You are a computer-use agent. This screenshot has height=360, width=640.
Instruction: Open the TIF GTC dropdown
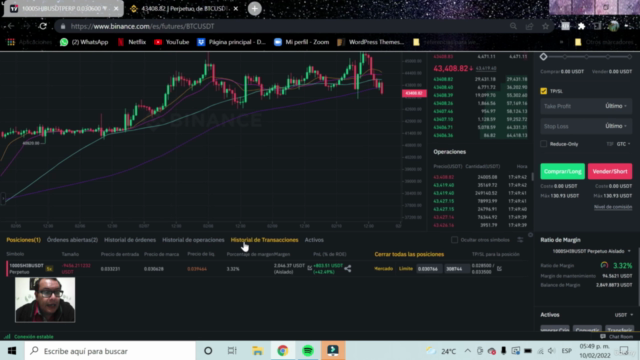pyautogui.click(x=623, y=144)
